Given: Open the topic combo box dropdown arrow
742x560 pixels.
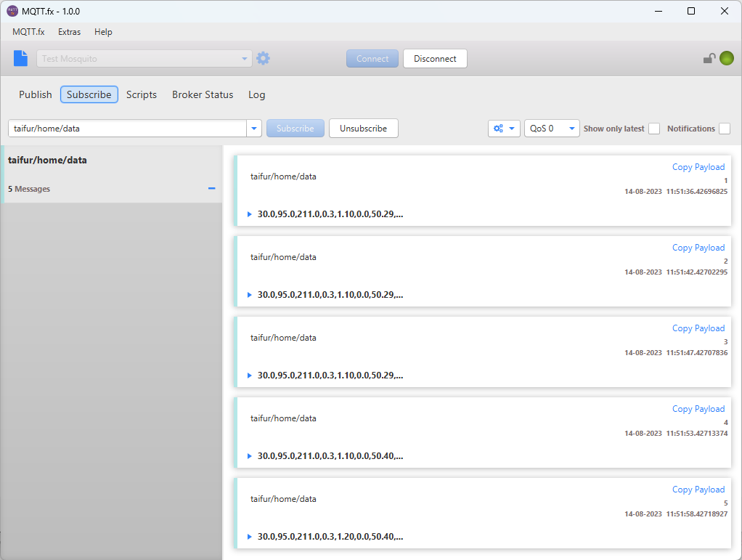Looking at the screenshot, I should point(254,129).
